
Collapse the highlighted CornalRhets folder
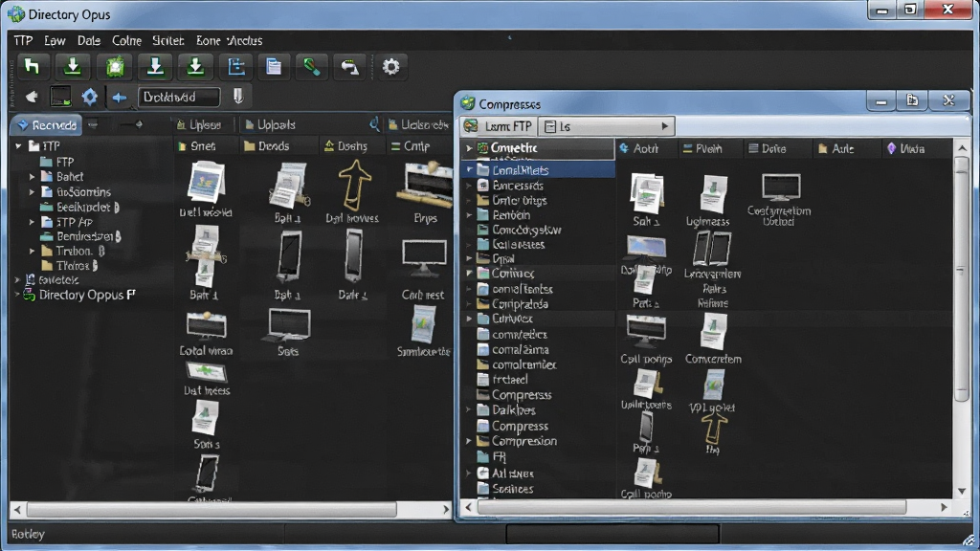click(x=469, y=169)
